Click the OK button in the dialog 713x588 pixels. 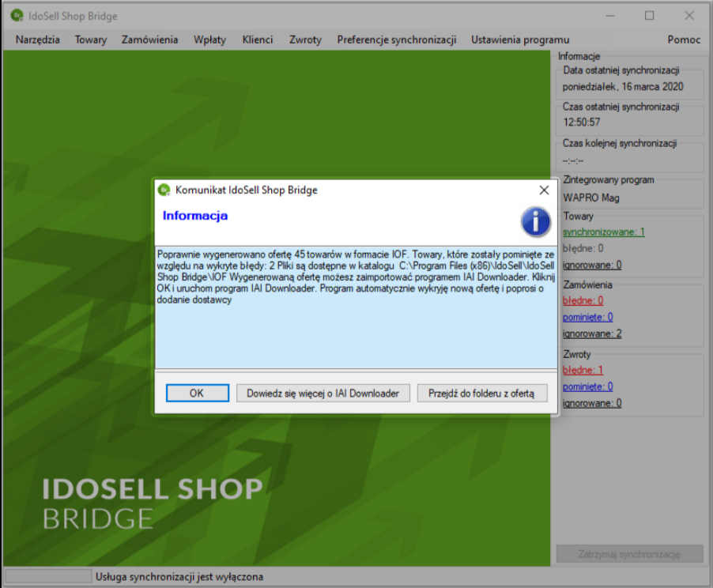pyautogui.click(x=198, y=394)
